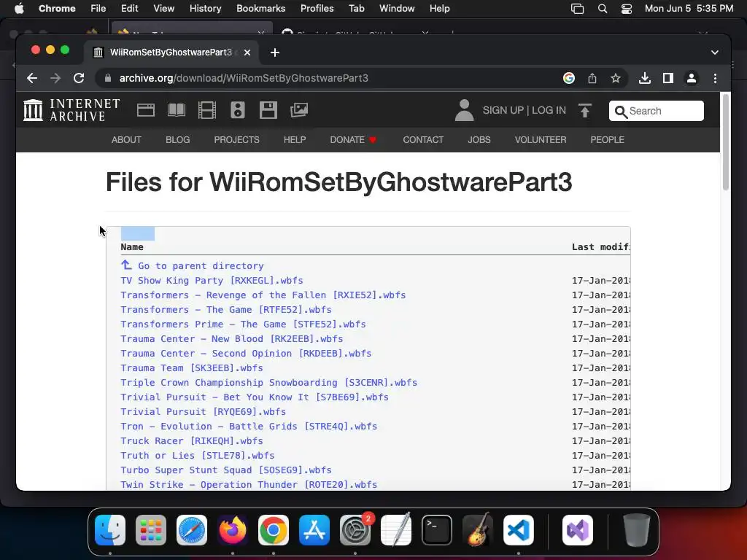Open Finder in the Dock
Screen dimensions: 747x560
(x=110, y=530)
